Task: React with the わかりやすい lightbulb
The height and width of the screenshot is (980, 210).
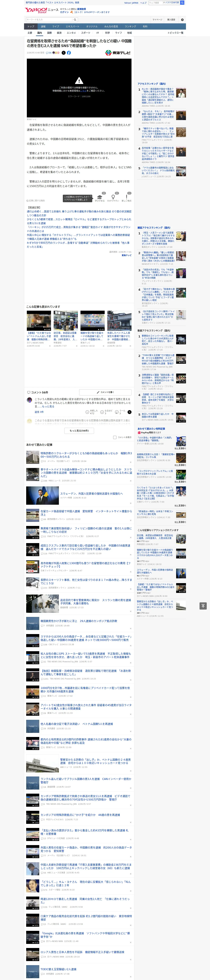Action: [x=113, y=197]
